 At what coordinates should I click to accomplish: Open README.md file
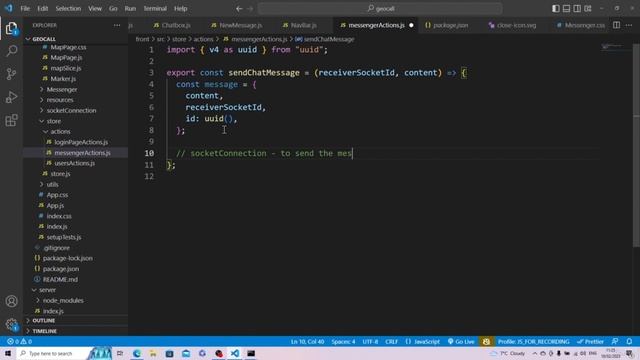[x=60, y=280]
